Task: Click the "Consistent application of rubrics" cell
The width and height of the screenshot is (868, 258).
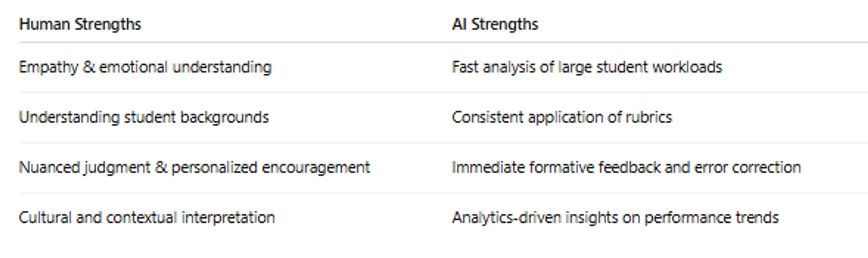Action: coord(562,118)
